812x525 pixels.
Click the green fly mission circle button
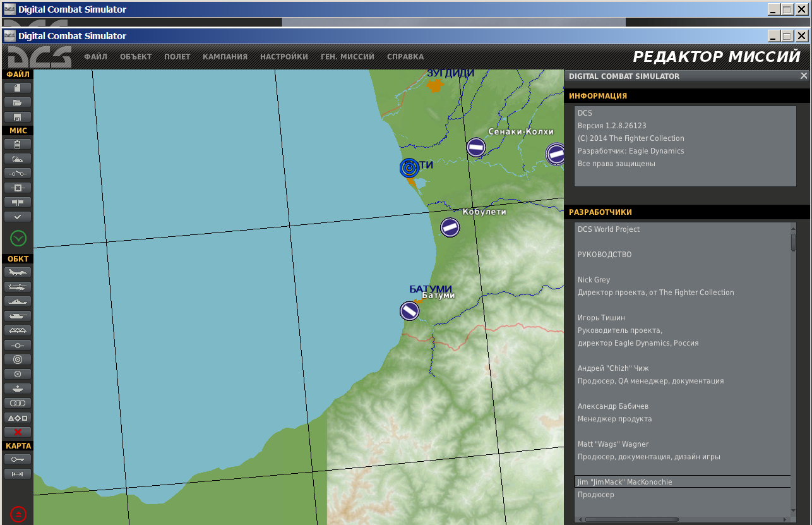tap(18, 238)
